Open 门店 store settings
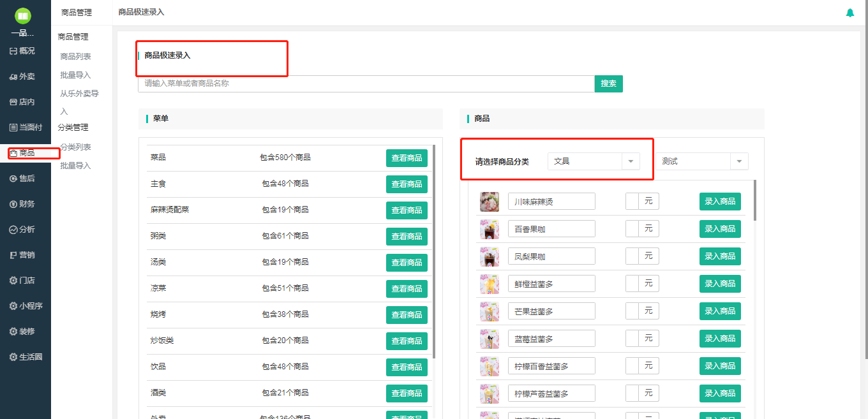 pyautogui.click(x=22, y=281)
